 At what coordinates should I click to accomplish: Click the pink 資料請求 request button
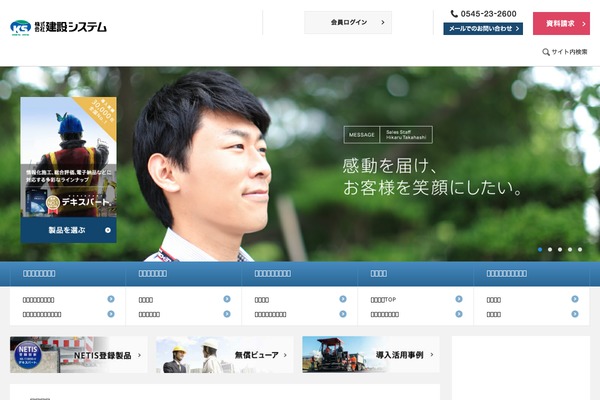point(561,23)
